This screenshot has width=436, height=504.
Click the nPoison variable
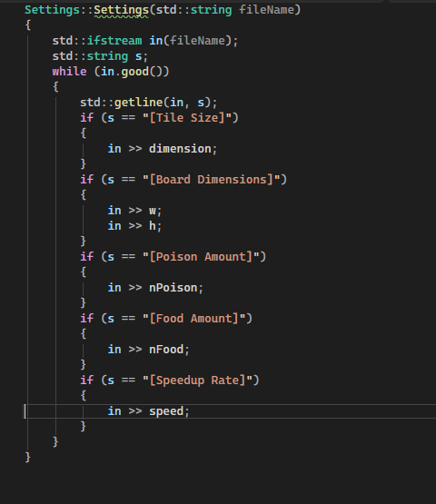pos(173,288)
